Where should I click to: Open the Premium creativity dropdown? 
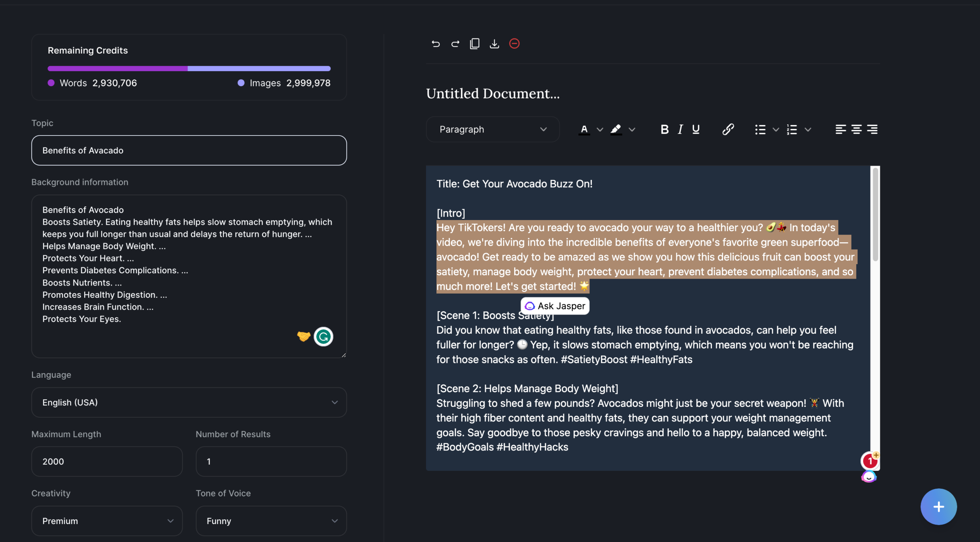click(x=107, y=521)
